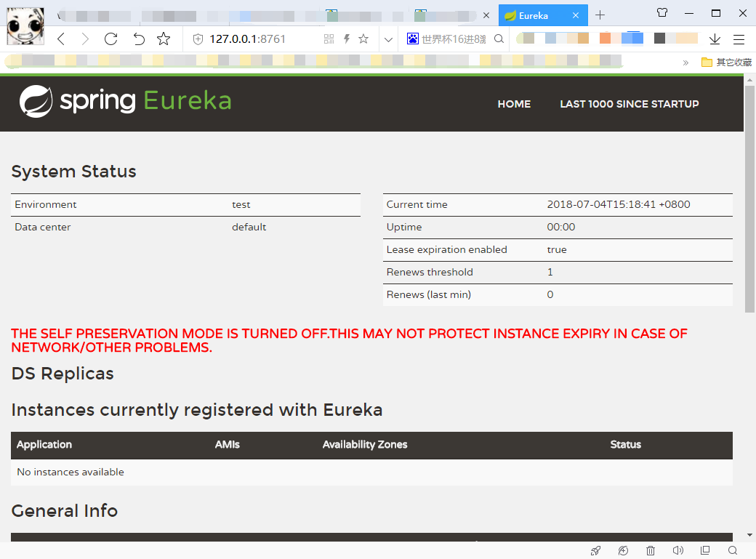Screen dimensions: 756x559
Task: Open the HOME navigation link
Action: click(514, 104)
